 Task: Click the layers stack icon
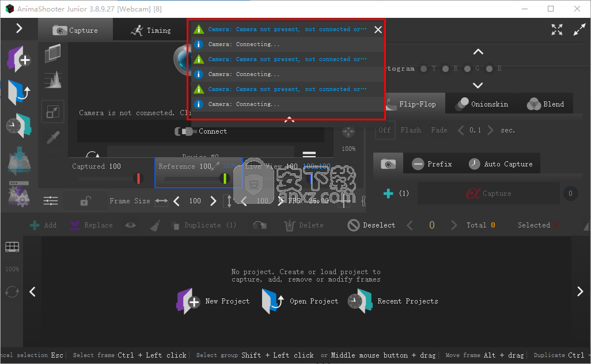click(x=53, y=53)
